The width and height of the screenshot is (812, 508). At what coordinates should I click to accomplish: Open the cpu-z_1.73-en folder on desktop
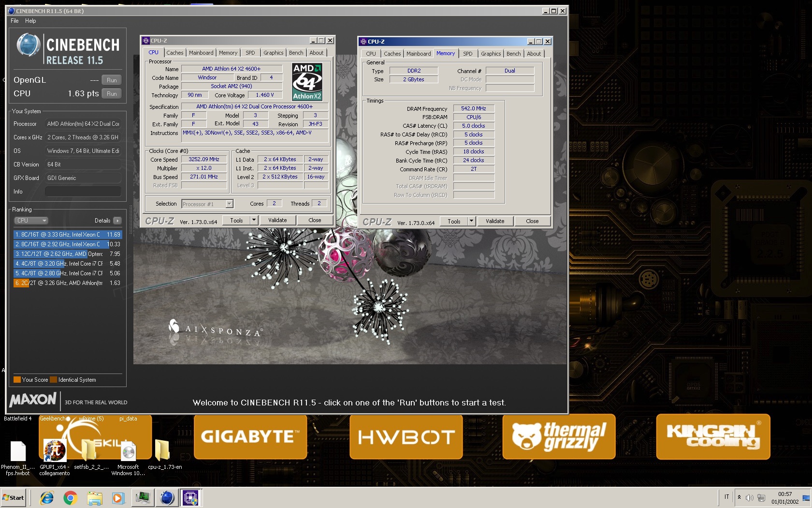pos(165,455)
